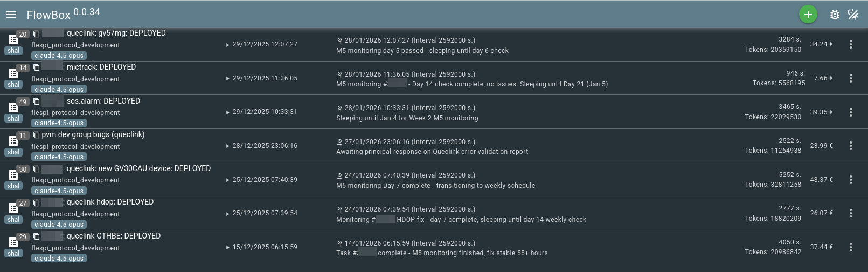This screenshot has height=272, width=868.
Task: Open the pvm dev group bugs task
Action: pyautogui.click(x=93, y=135)
